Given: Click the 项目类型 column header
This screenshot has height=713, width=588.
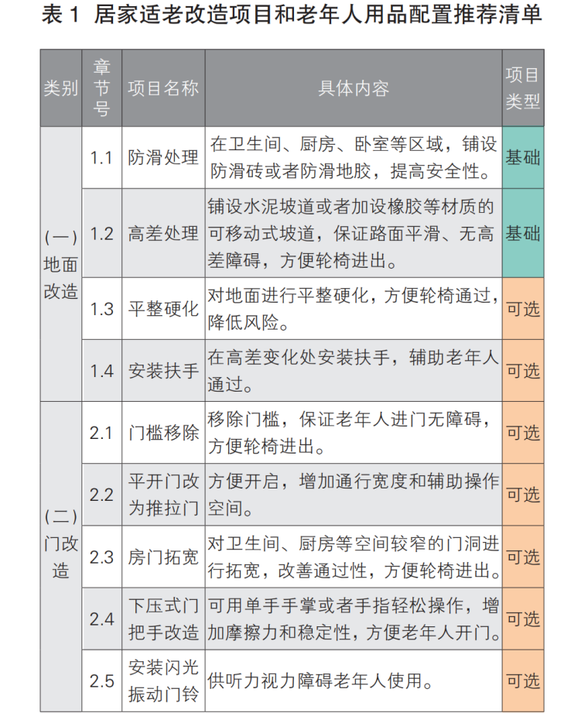Looking at the screenshot, I should point(522,88).
